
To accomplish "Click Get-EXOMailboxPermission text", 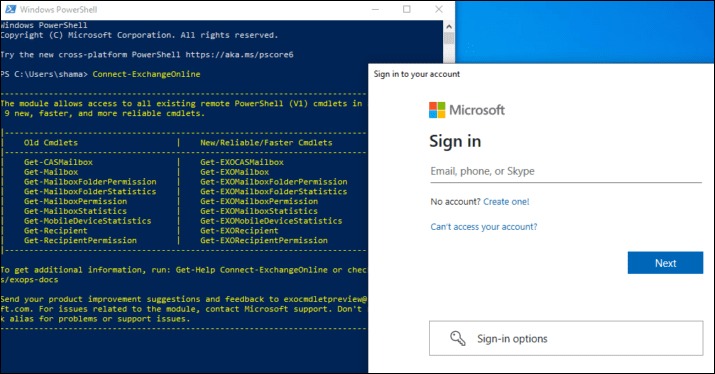I will click(x=259, y=201).
